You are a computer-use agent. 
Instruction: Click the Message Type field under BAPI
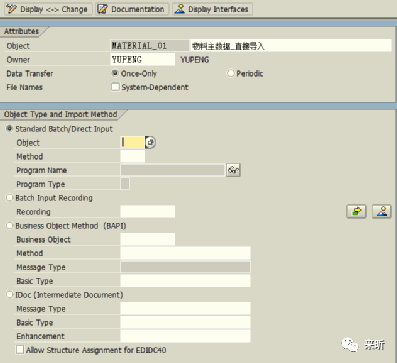point(185,267)
